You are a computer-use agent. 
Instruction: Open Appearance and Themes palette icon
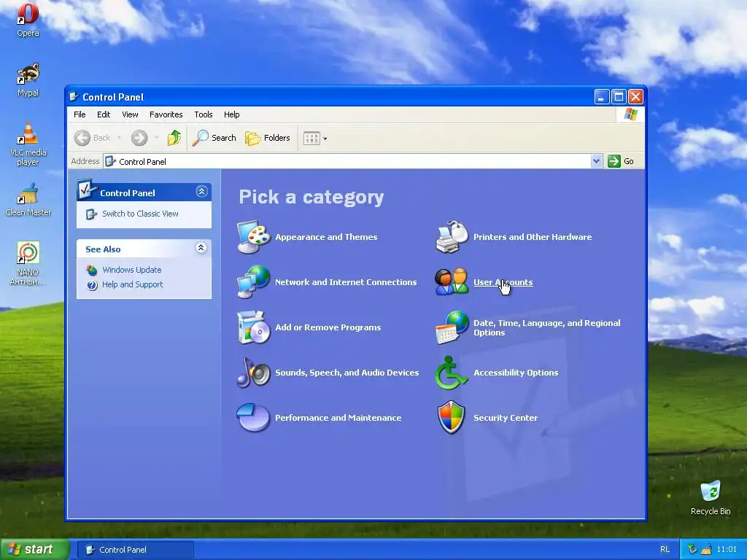coord(254,237)
